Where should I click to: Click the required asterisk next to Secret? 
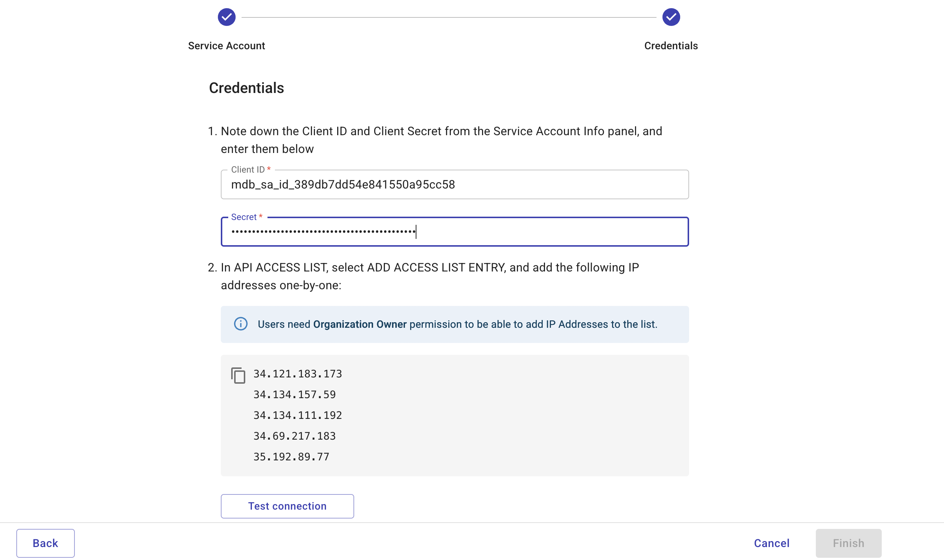click(x=261, y=217)
